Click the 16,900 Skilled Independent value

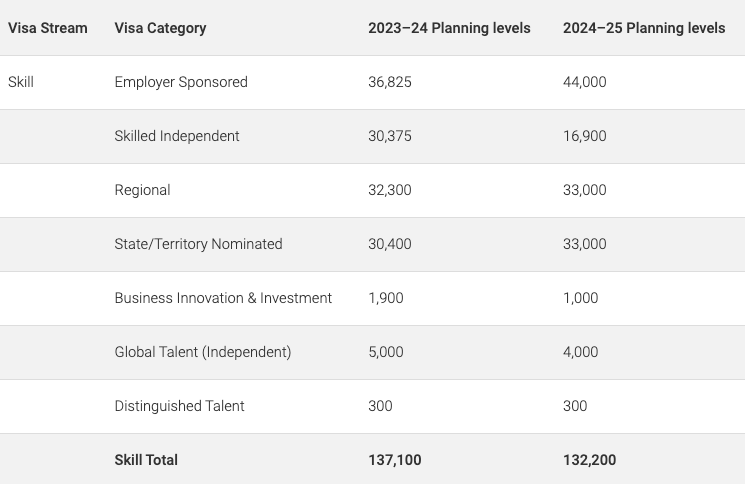(x=584, y=136)
